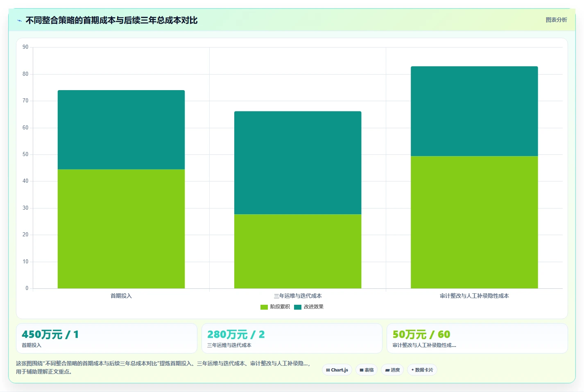
Task: Click the teal bar for 三年运维与迭代成本
Action: tap(298, 163)
